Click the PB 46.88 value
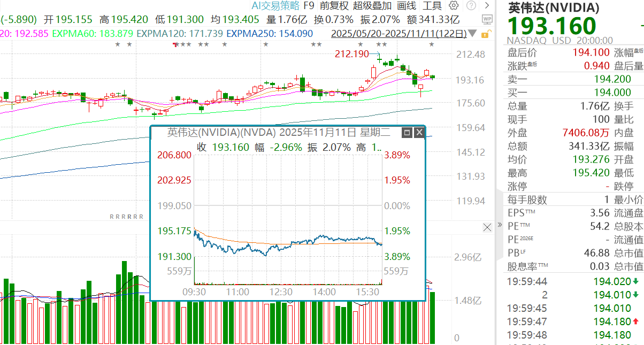Screen dimensions: 644x345 (x=597, y=253)
